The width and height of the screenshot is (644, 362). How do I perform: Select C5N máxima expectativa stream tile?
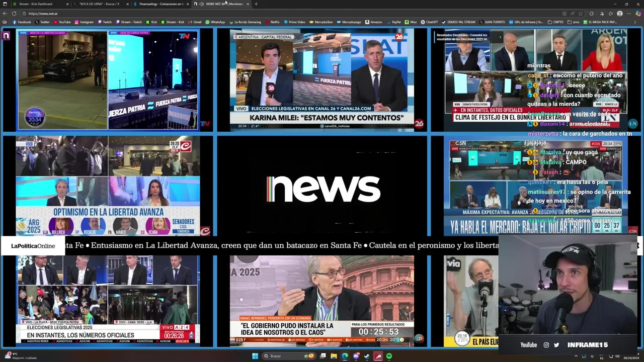coord(536,186)
